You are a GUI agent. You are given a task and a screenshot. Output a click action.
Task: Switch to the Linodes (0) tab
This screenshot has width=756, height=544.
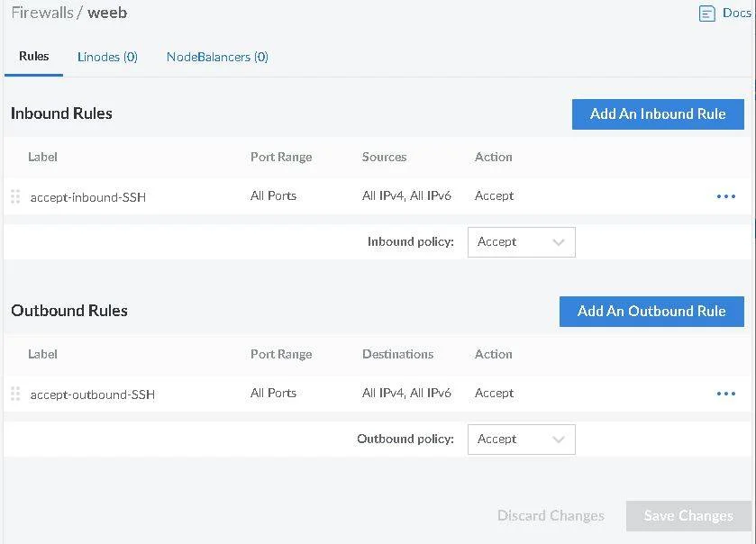107,57
